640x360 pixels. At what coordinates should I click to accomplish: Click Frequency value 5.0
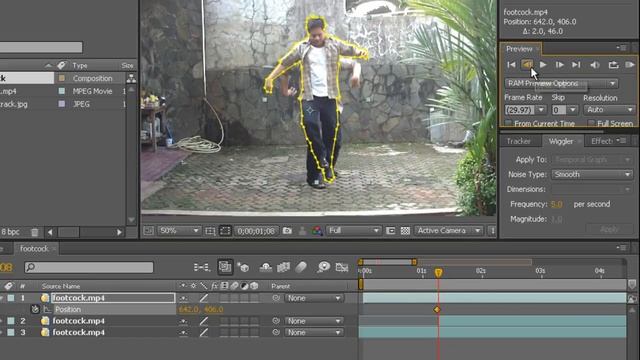click(556, 204)
